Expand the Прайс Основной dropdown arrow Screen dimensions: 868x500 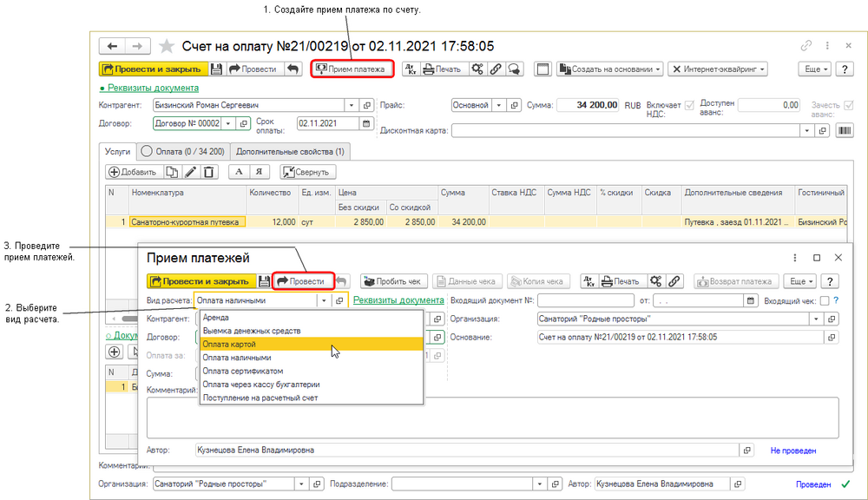point(499,105)
